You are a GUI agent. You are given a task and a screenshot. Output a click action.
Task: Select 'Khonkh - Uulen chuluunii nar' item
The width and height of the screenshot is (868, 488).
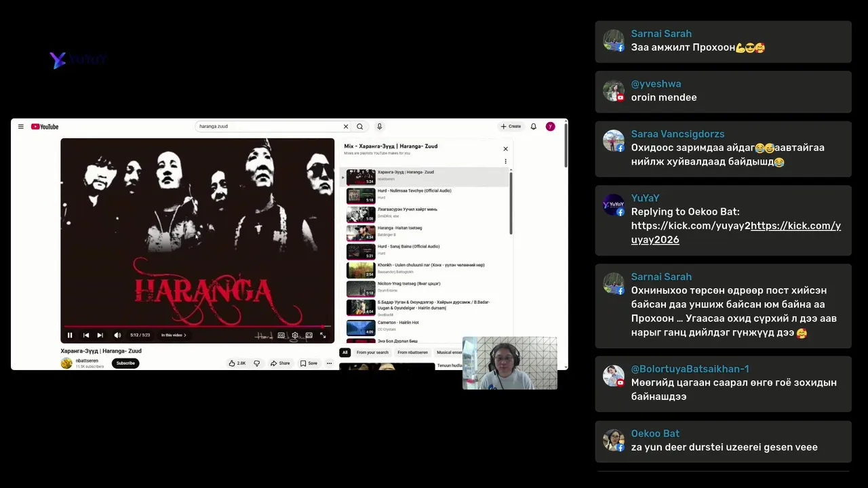click(x=426, y=270)
